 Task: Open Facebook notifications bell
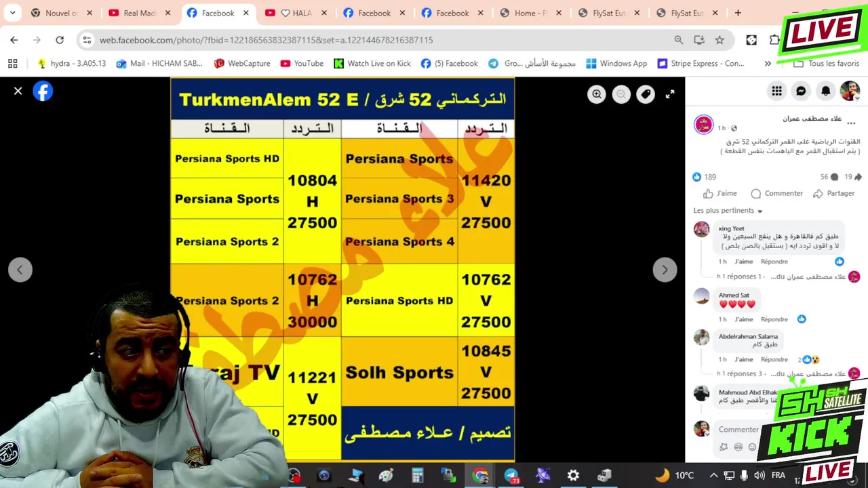pos(825,91)
